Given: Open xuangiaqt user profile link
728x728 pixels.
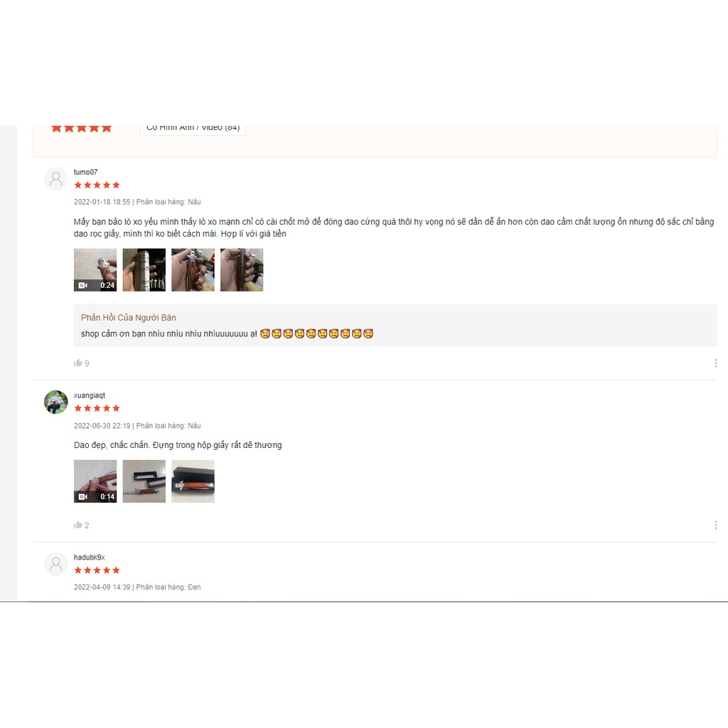Looking at the screenshot, I should click(x=89, y=395).
